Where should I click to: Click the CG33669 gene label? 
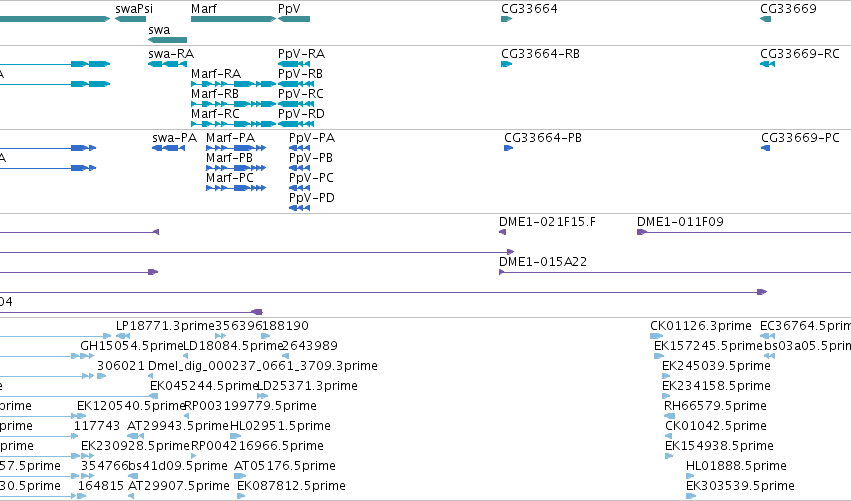[x=788, y=9]
